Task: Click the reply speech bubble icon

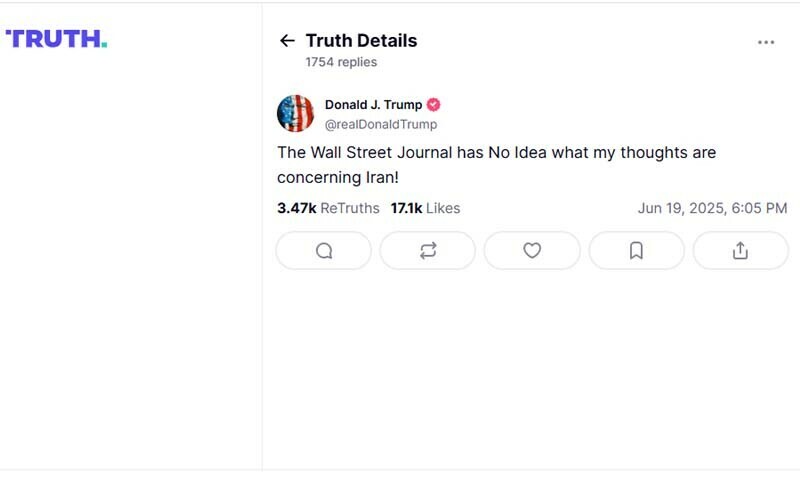Action: point(324,251)
